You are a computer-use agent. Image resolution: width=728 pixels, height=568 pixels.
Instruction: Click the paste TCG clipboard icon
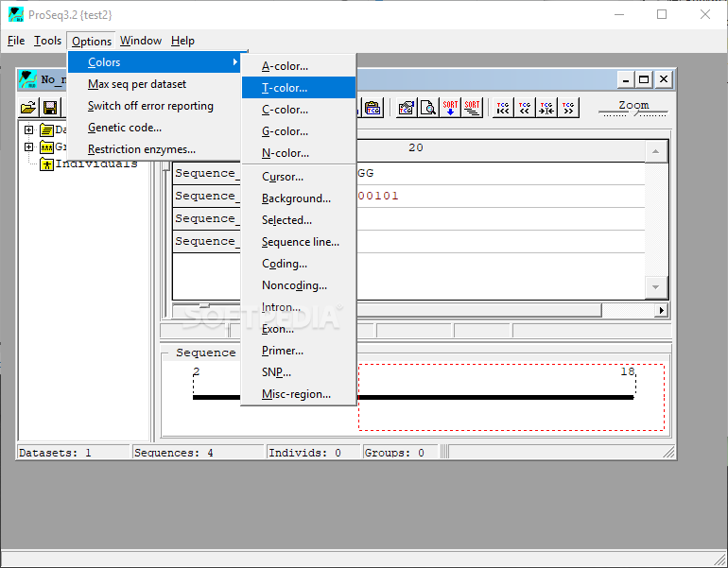pos(373,108)
